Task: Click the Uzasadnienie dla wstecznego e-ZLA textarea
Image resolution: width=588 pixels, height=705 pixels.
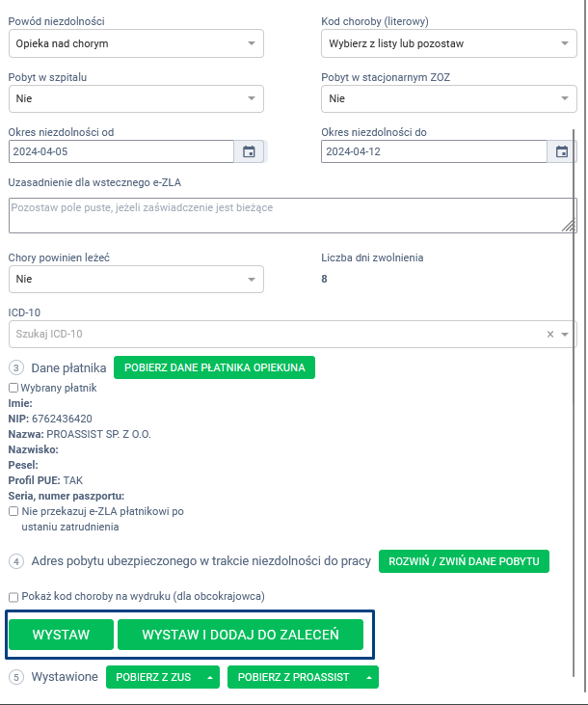Action: [285, 215]
